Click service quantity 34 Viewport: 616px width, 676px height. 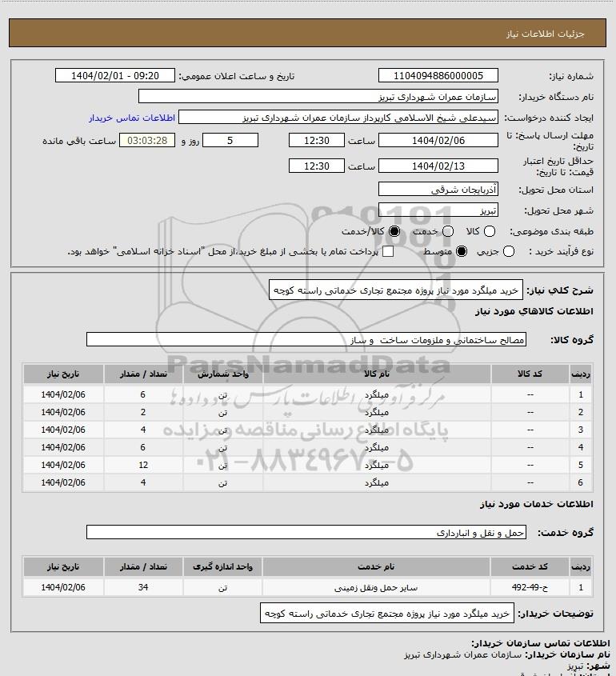coord(143,587)
